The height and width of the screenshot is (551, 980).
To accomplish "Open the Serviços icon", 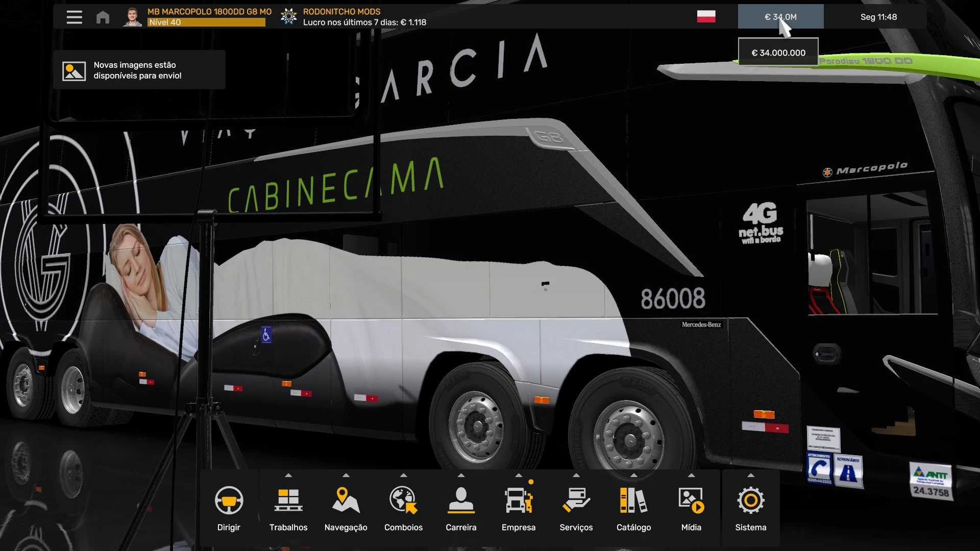I will pyautogui.click(x=576, y=500).
